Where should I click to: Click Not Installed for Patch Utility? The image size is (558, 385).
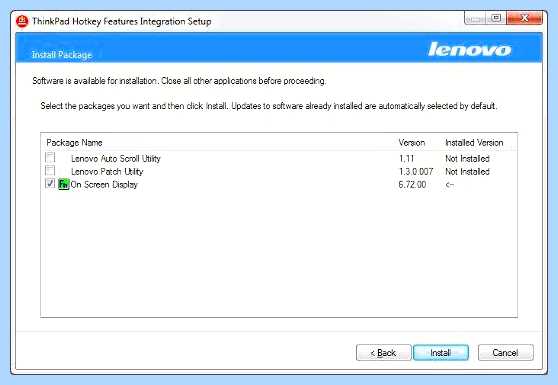(x=468, y=172)
